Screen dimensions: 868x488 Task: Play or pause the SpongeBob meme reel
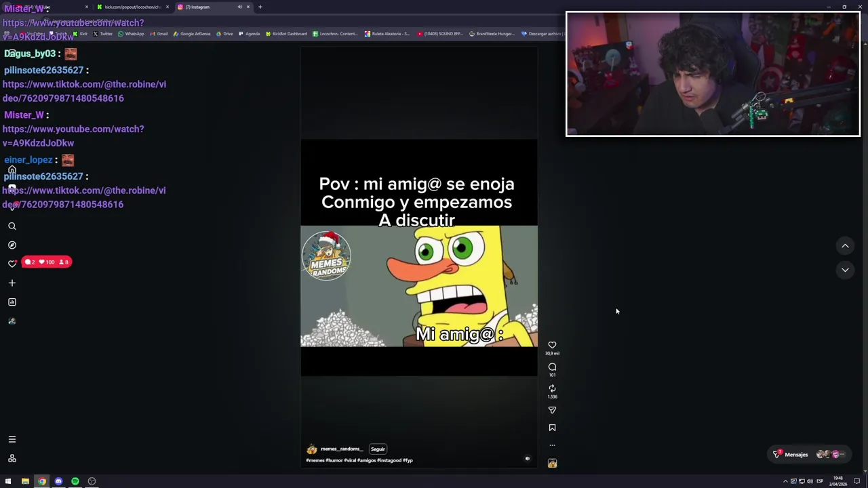[419, 258]
